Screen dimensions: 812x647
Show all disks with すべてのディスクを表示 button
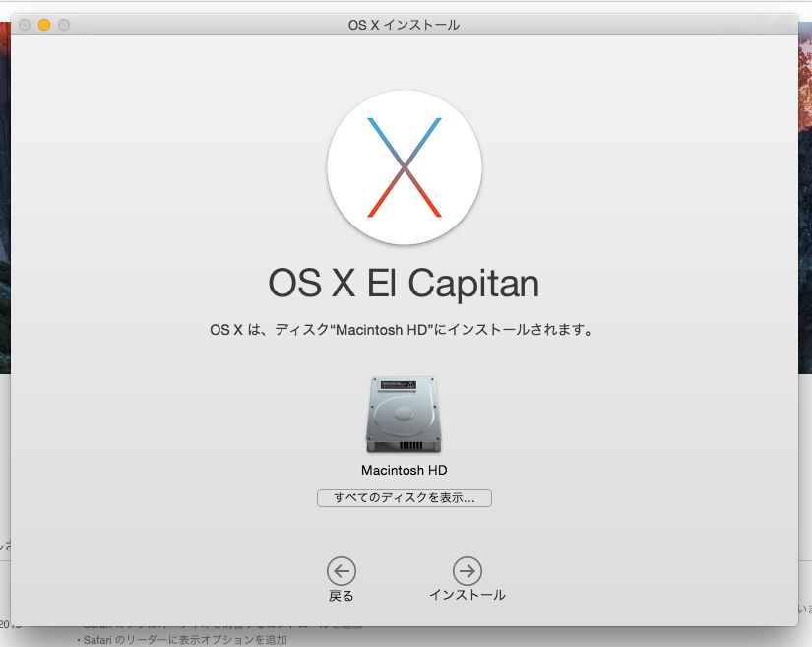[x=405, y=498]
